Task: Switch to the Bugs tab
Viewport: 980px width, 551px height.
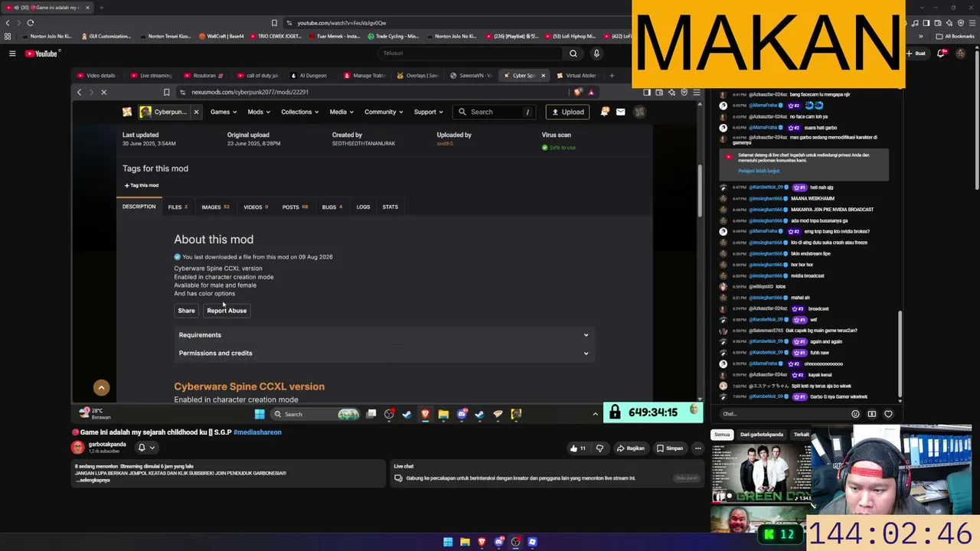Action: coord(332,207)
